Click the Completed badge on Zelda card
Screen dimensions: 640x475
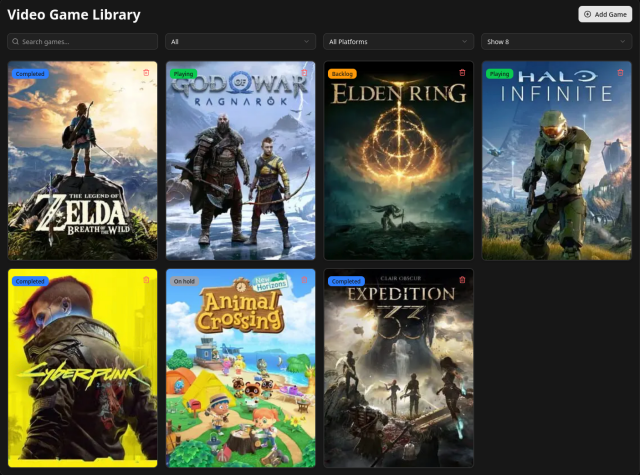click(30, 74)
